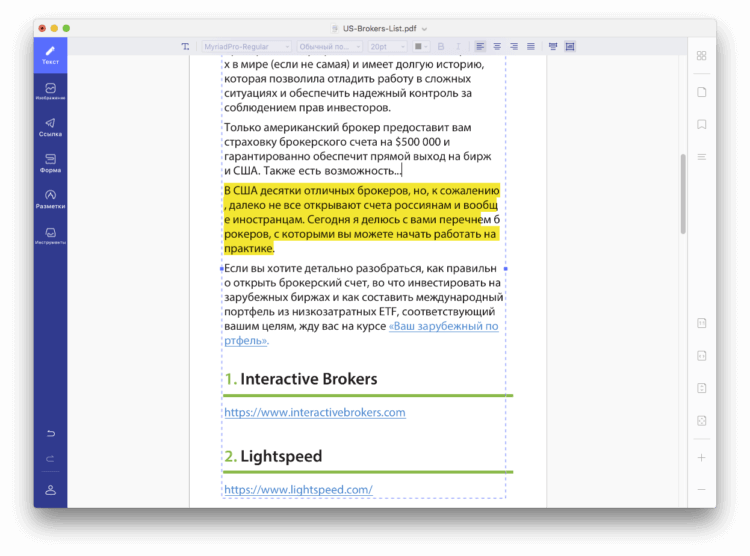Open the text color swatch dropdown
The image size is (750, 556).
(x=421, y=46)
